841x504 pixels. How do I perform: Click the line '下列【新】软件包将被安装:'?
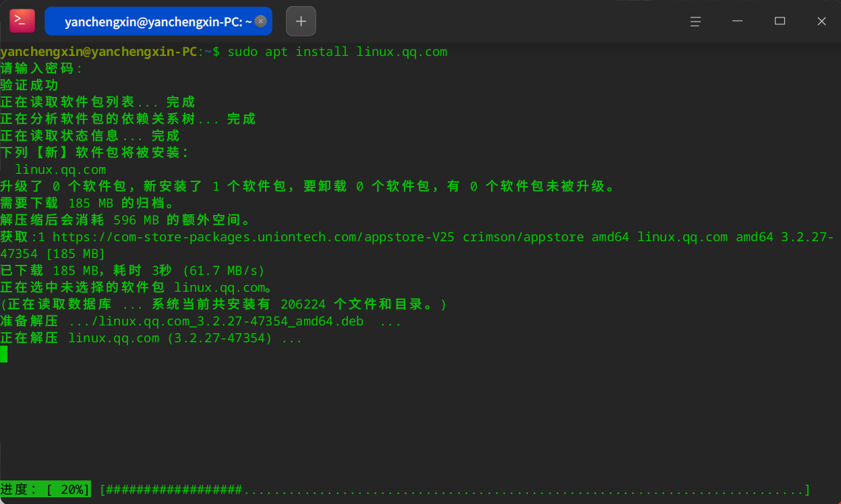point(94,153)
